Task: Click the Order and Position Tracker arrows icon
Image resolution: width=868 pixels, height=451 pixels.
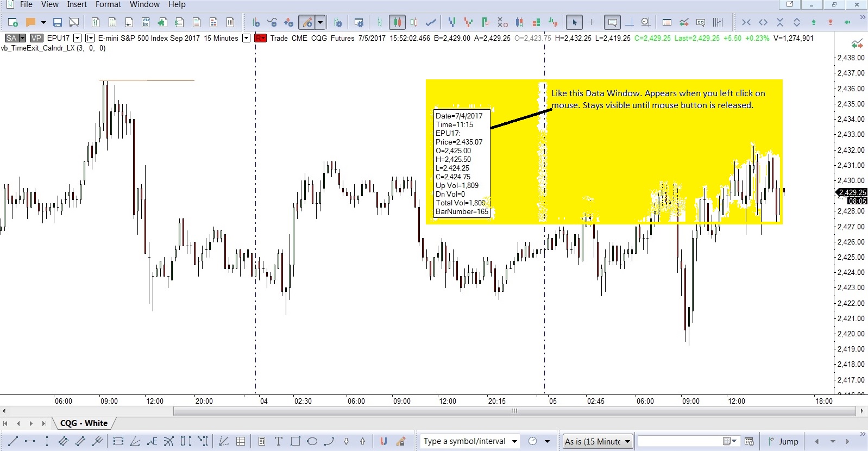Action: [684, 22]
